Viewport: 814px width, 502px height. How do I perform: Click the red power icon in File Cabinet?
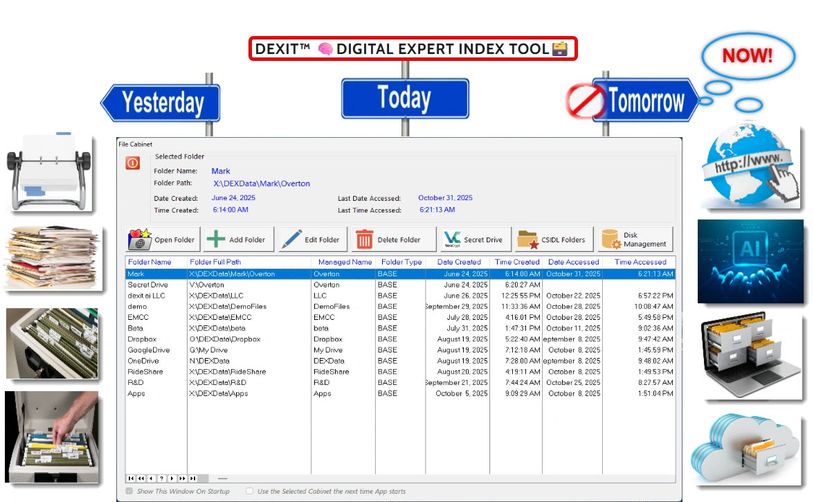coord(133,163)
